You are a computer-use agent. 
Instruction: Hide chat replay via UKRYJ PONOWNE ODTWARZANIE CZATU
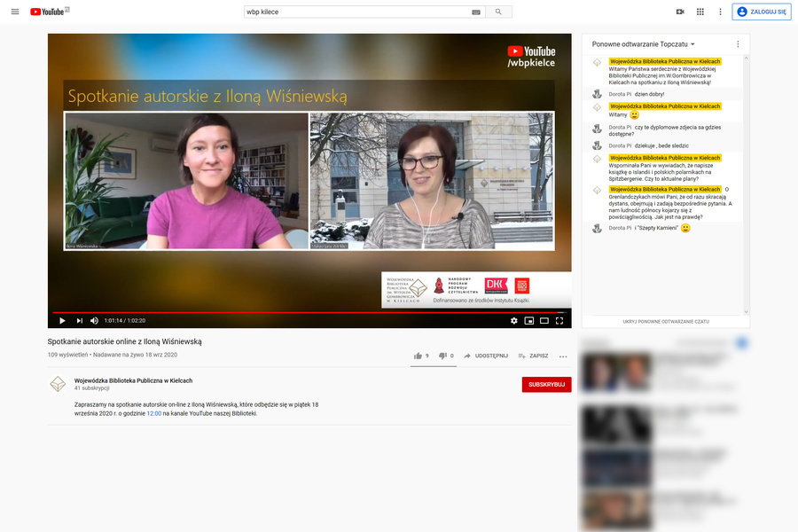pyautogui.click(x=665, y=321)
